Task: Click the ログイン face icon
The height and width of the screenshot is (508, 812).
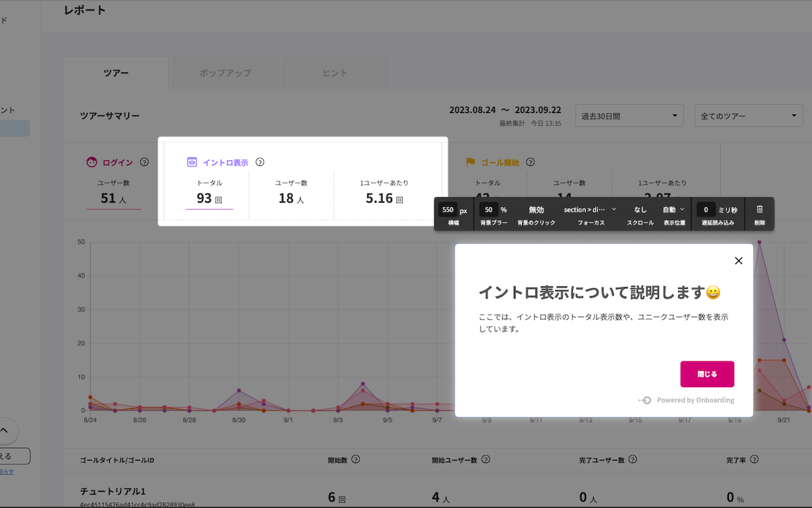Action: pyautogui.click(x=91, y=162)
